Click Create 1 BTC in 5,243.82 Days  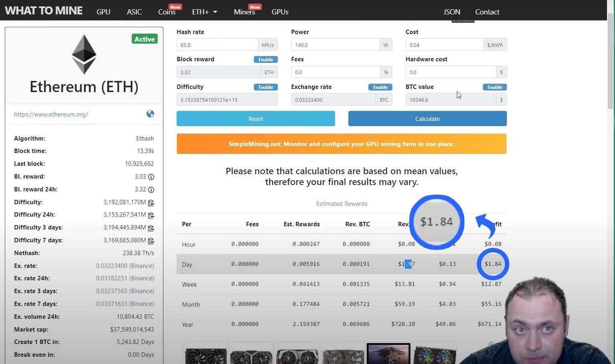coord(135,342)
